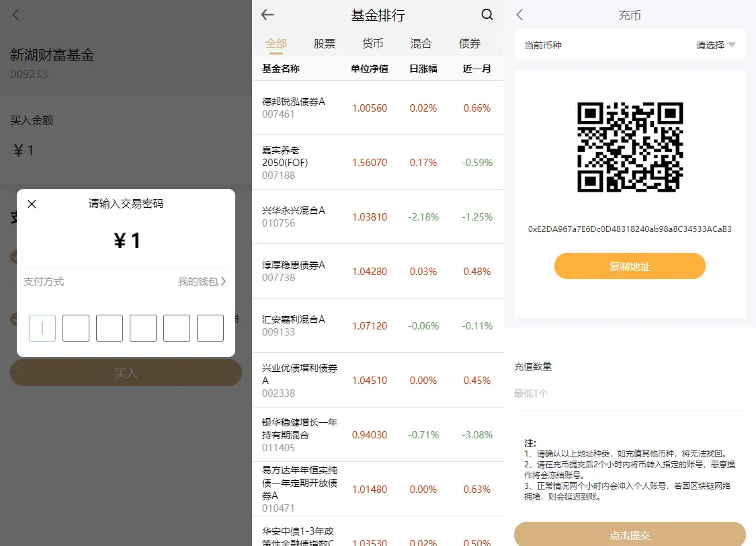Switch to the 混合 tab
756x546 pixels.
pos(421,44)
